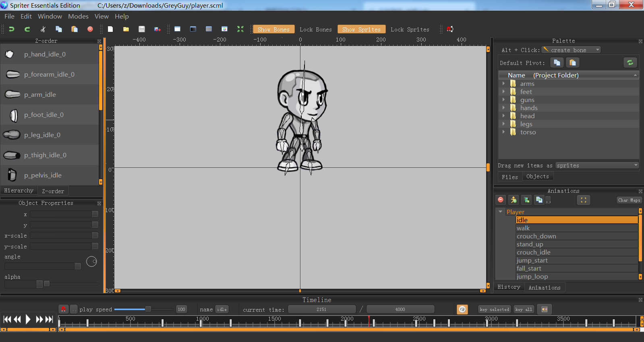The height and width of the screenshot is (342, 644).
Task: Click the red delete icon in Animations
Action: 501,200
